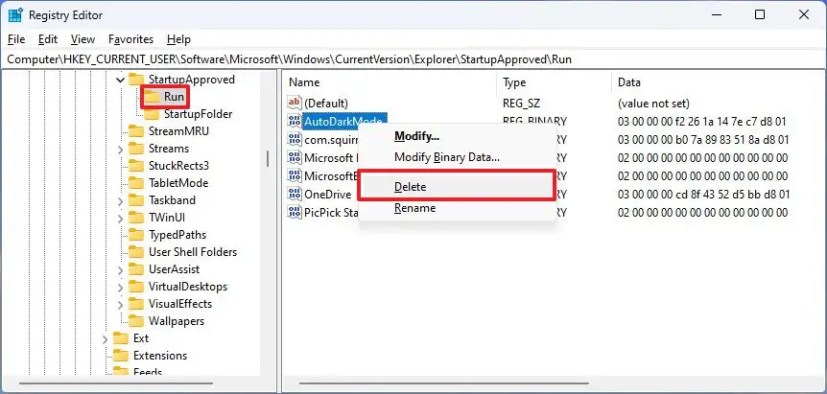Click the com.squirrel binary value icon
Image resolution: width=827 pixels, height=394 pixels.
[294, 140]
